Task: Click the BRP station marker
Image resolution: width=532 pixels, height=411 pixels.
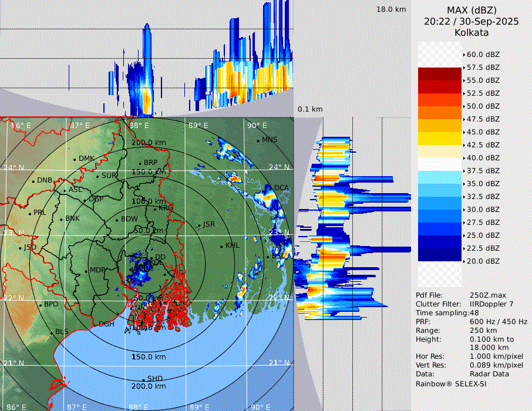Action: click(x=140, y=163)
